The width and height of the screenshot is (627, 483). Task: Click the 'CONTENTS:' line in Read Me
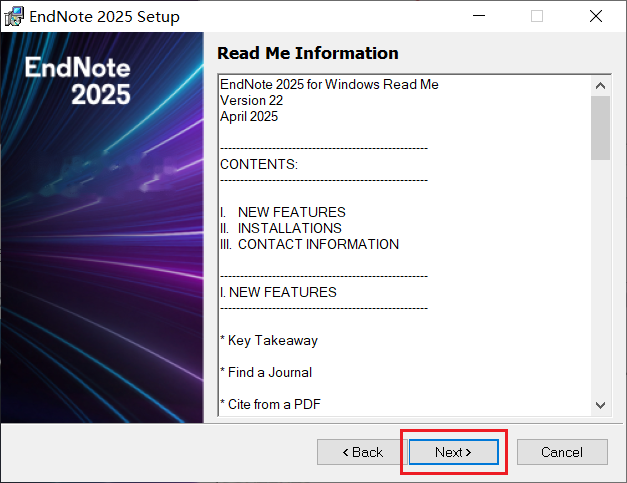(259, 164)
